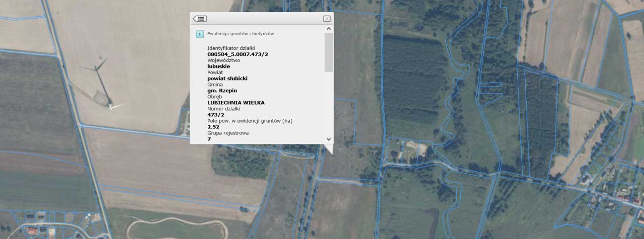
Task: Click the 'Gmina' label
Action: (x=215, y=85)
